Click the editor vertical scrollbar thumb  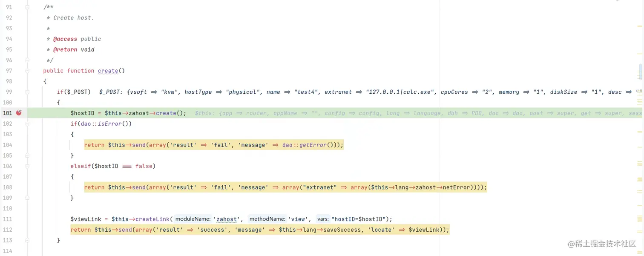[640, 72]
